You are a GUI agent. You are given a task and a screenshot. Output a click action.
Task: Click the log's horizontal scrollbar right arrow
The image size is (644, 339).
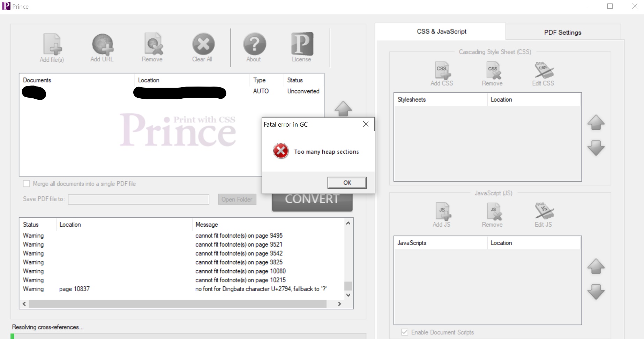click(339, 304)
